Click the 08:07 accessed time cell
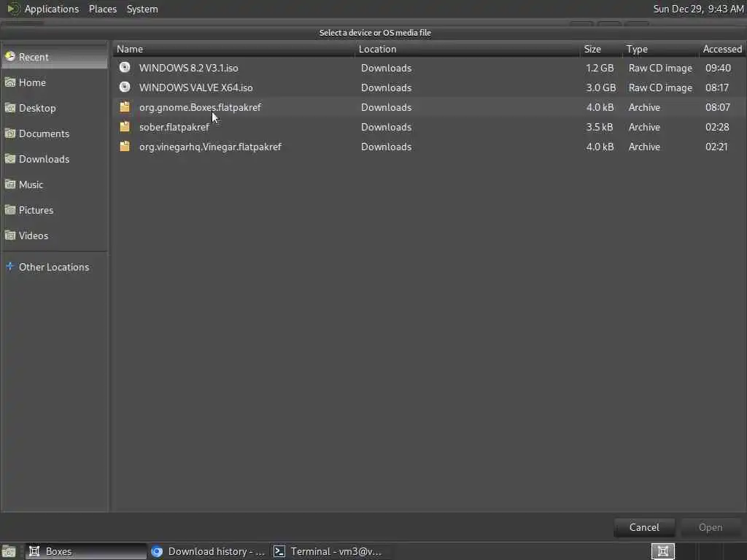The height and width of the screenshot is (560, 747). [718, 107]
